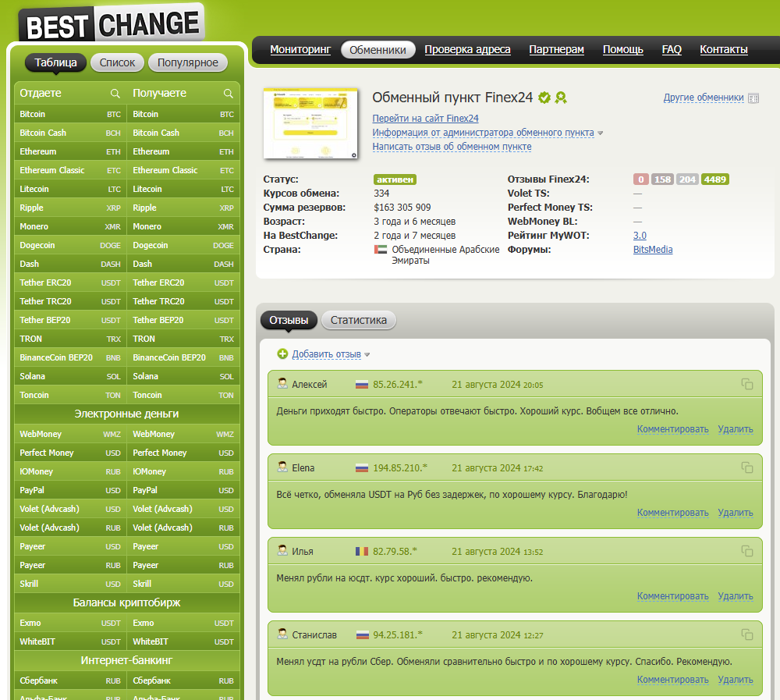Click the green активен status badge
The width and height of the screenshot is (780, 700).
click(x=395, y=179)
